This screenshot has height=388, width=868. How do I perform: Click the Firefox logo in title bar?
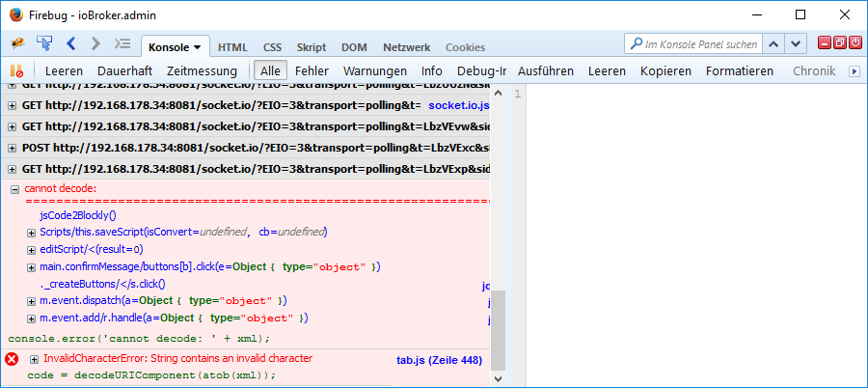[x=16, y=15]
